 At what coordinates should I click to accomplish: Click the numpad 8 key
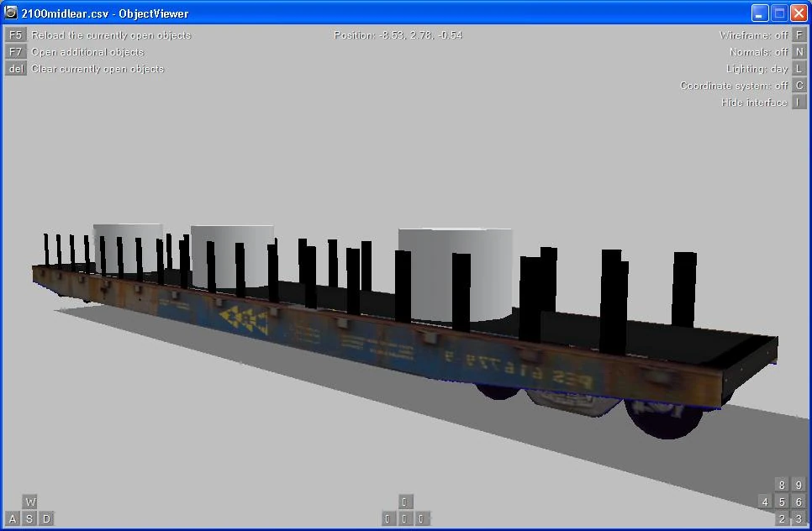pyautogui.click(x=782, y=485)
